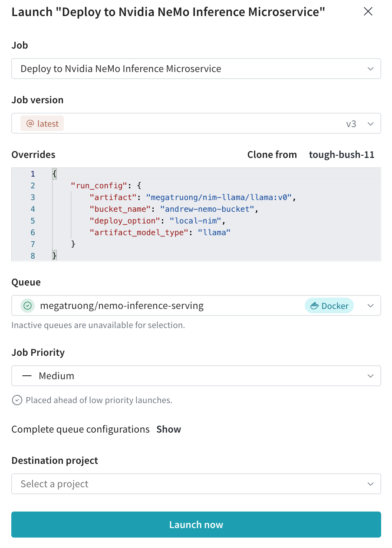Viewport: 392px width, 548px height.
Task: Click the green queue status check icon
Action: coord(27,306)
